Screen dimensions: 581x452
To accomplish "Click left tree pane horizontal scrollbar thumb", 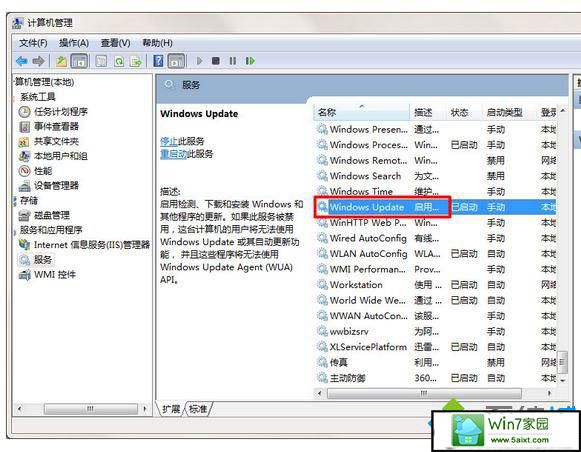I will (x=90, y=409).
